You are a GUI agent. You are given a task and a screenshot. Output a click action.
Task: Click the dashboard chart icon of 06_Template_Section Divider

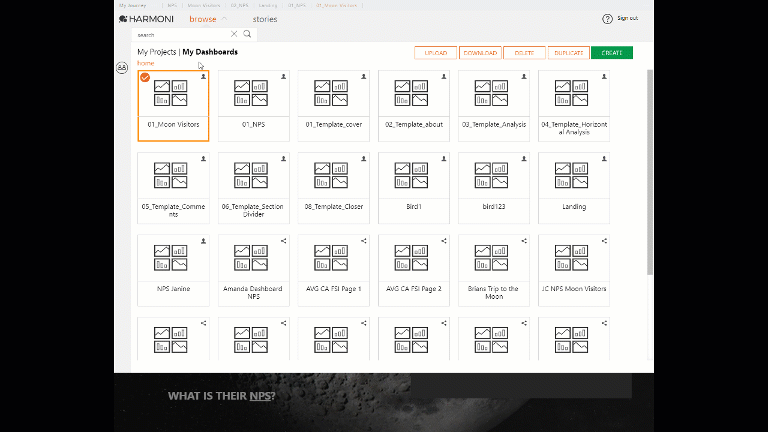click(251, 175)
